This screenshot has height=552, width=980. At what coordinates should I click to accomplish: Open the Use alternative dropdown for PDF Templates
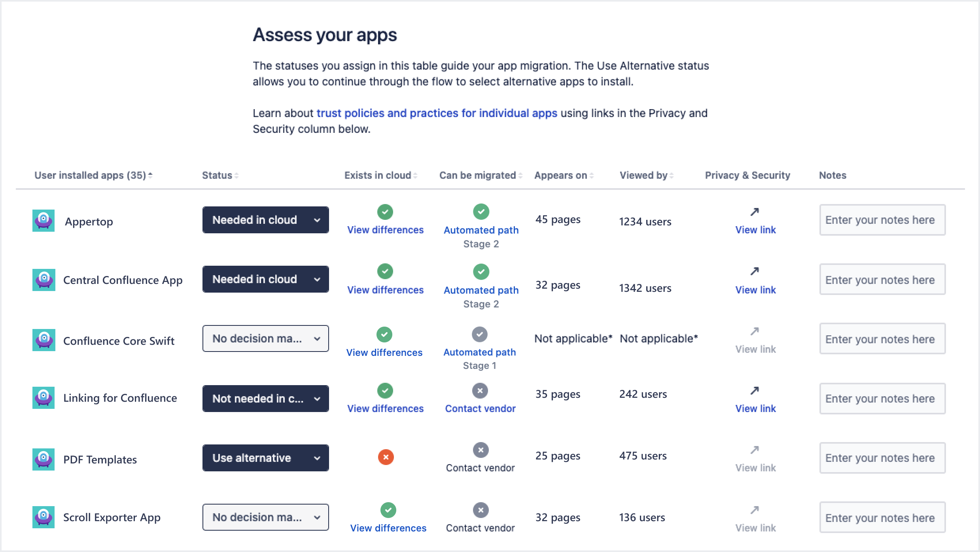tap(265, 457)
